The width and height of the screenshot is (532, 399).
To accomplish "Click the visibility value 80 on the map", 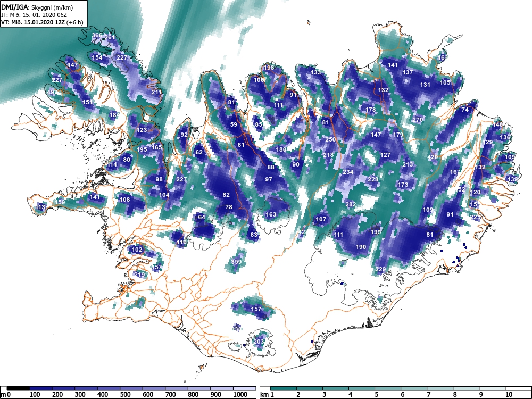I will 127,160.
